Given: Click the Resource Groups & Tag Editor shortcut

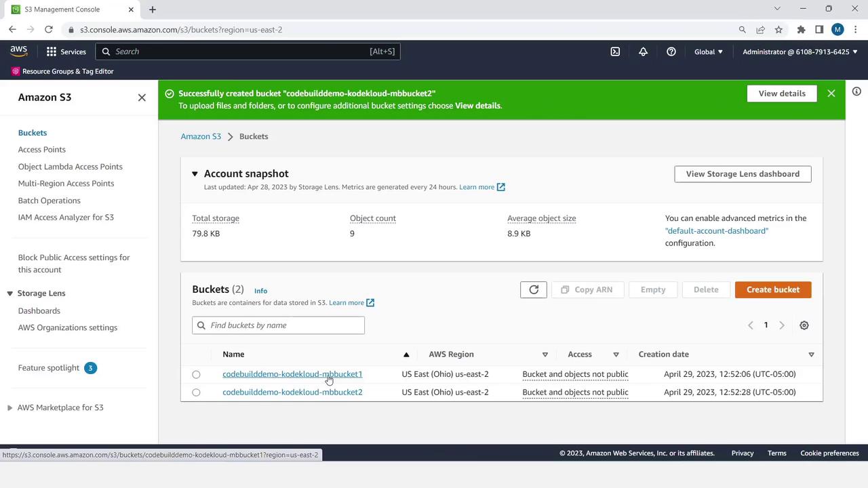Looking at the screenshot, I should point(62,71).
